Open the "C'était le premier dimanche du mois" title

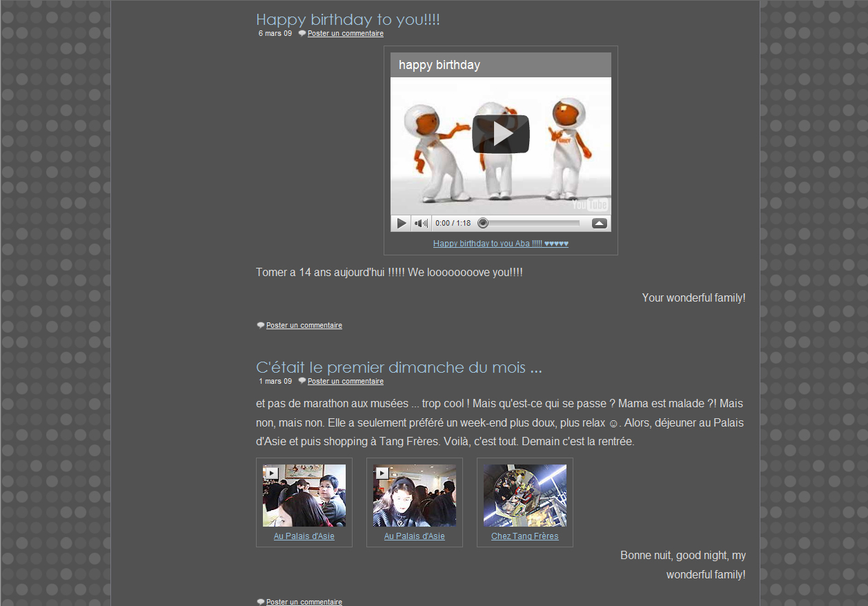[x=398, y=367]
